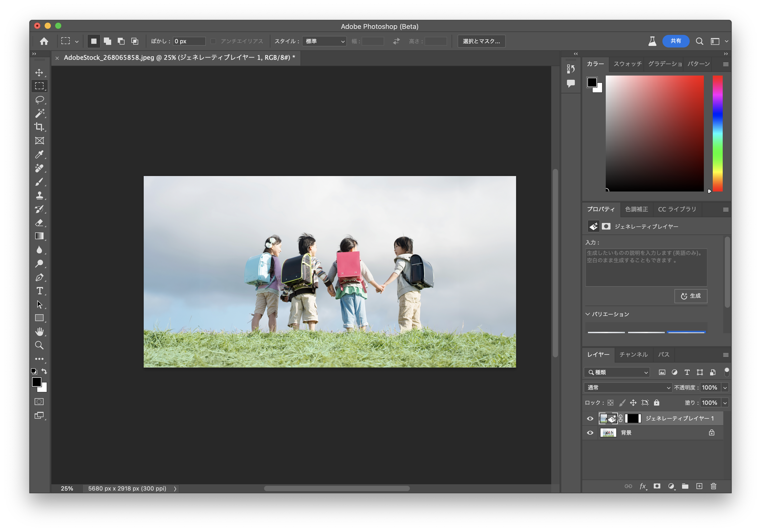The image size is (761, 532).
Task: Select the Pen tool
Action: [x=39, y=277]
